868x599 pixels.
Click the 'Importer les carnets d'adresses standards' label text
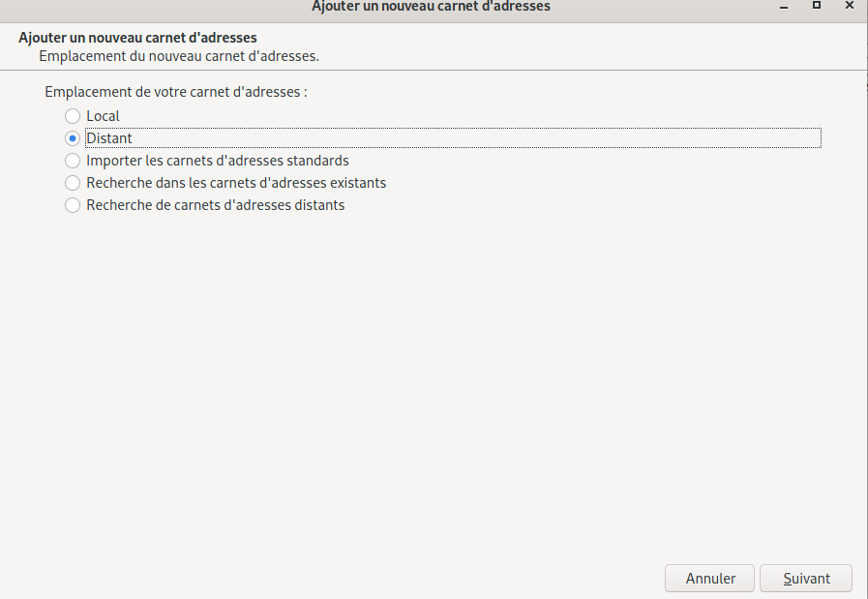click(217, 161)
